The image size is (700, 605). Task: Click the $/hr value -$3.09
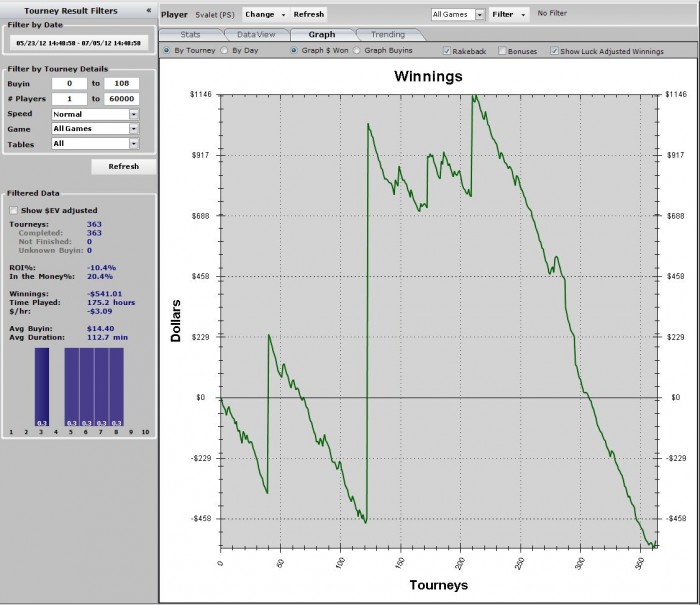(100, 311)
